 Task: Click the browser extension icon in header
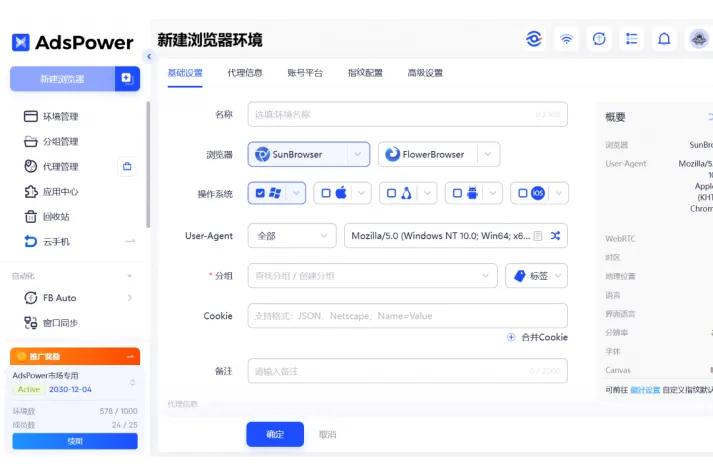[x=534, y=39]
